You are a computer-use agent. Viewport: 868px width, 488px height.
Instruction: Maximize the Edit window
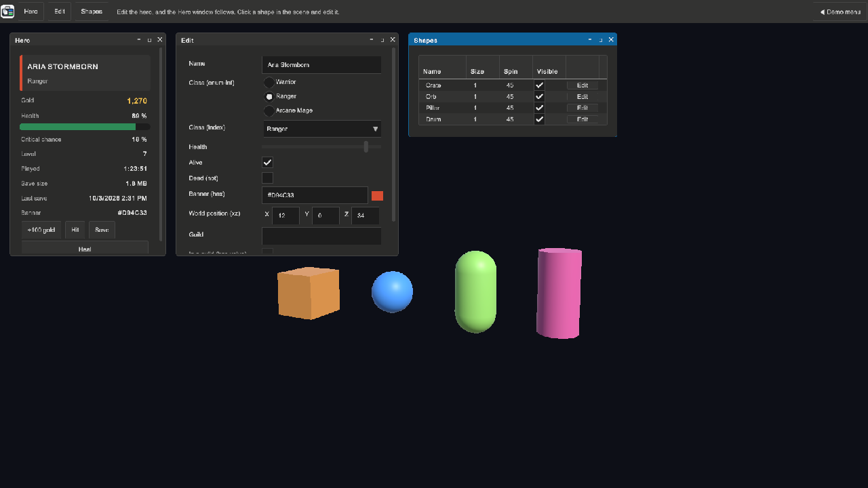point(382,40)
